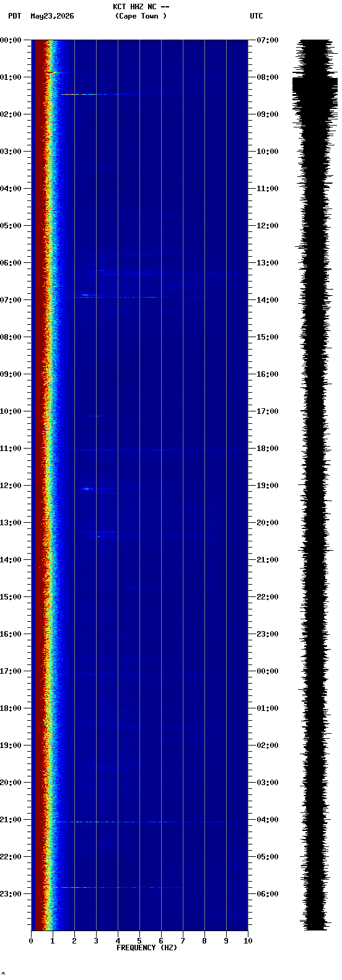Click the '19:00' PDT time label
This screenshot has width=342, height=980.
point(11,746)
